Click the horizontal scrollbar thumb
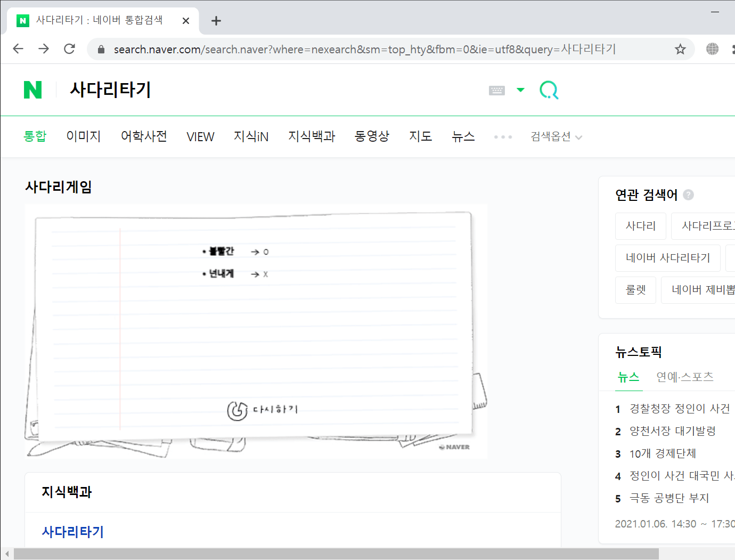 [336, 554]
